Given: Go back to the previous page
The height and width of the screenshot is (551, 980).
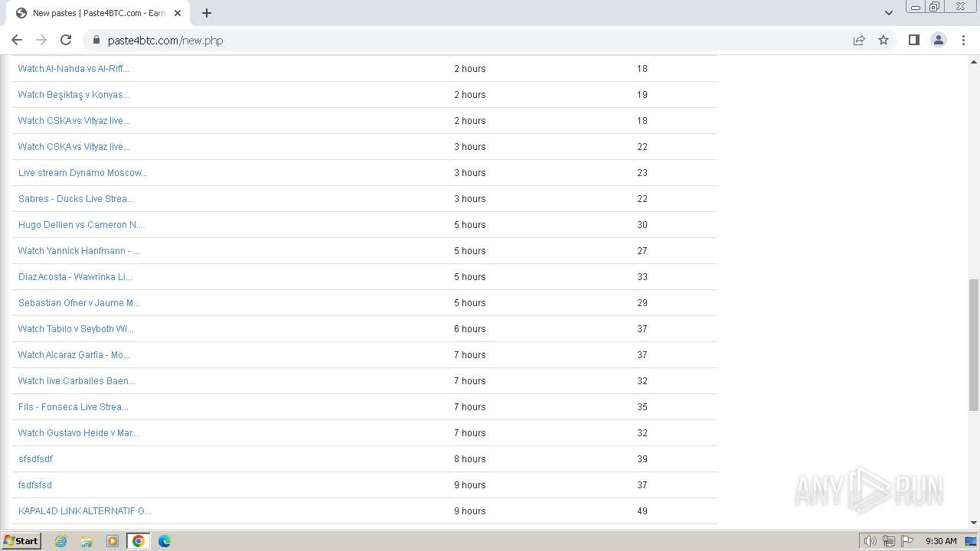Looking at the screenshot, I should click(17, 40).
